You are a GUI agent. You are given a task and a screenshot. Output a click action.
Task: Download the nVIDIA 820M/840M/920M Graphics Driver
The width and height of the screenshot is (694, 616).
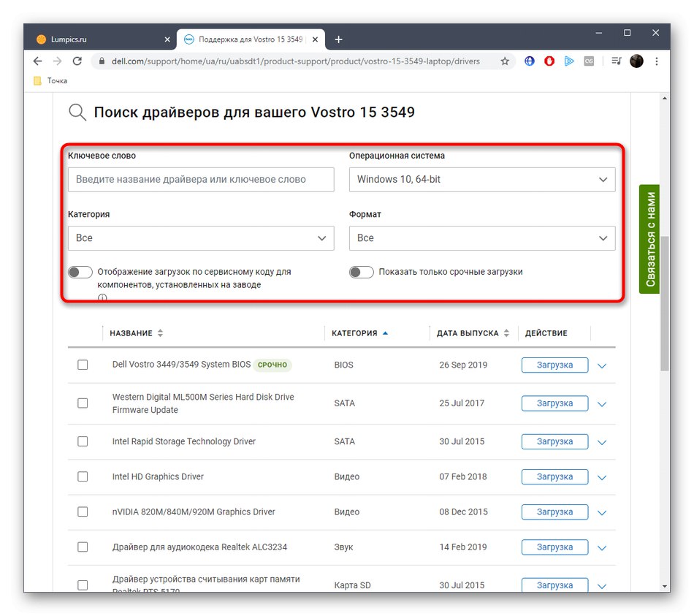(x=554, y=512)
